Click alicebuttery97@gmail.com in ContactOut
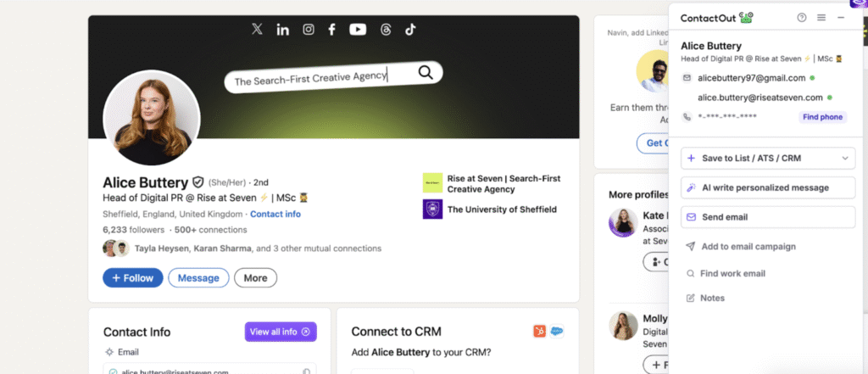This screenshot has width=868, height=374. click(751, 78)
